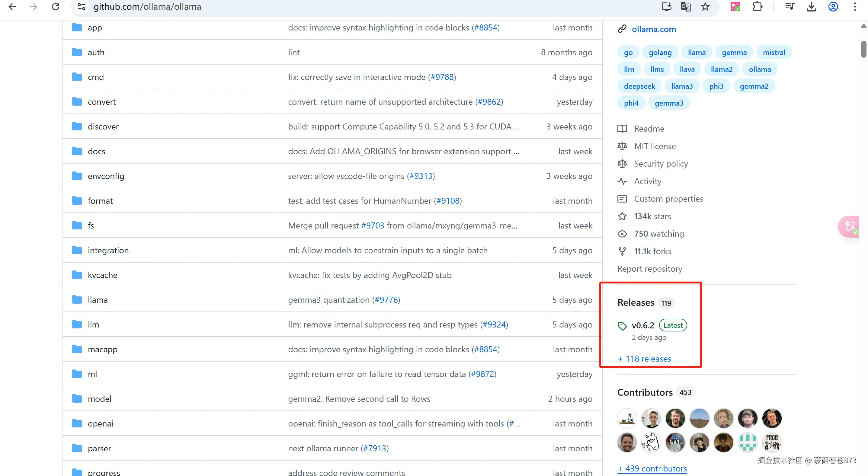Viewport: 868px width, 476px height.
Task: Open Chrome three-dot menu
Action: click(855, 7)
